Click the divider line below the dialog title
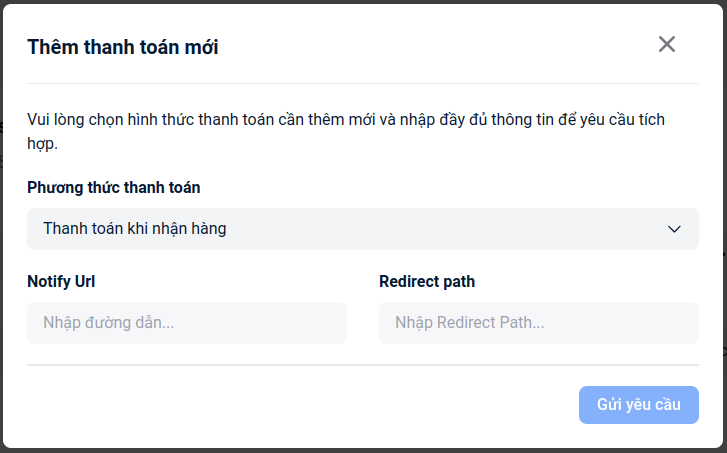Screen dimensions: 727x453 click(362, 83)
